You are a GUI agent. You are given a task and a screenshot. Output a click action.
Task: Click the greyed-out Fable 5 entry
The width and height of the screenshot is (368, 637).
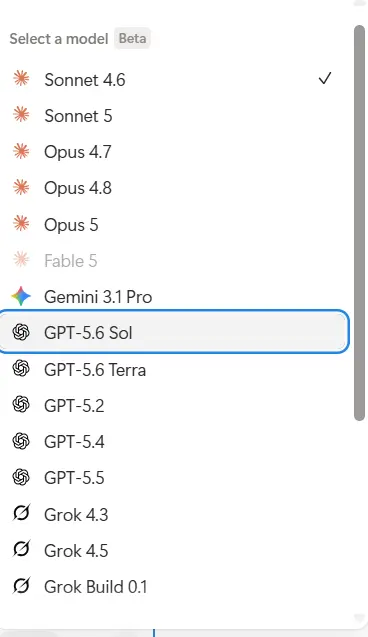click(x=174, y=260)
